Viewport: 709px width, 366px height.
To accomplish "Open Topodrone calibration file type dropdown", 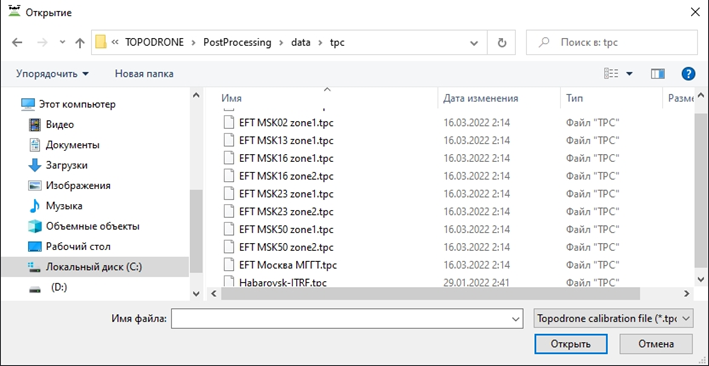I will click(613, 318).
